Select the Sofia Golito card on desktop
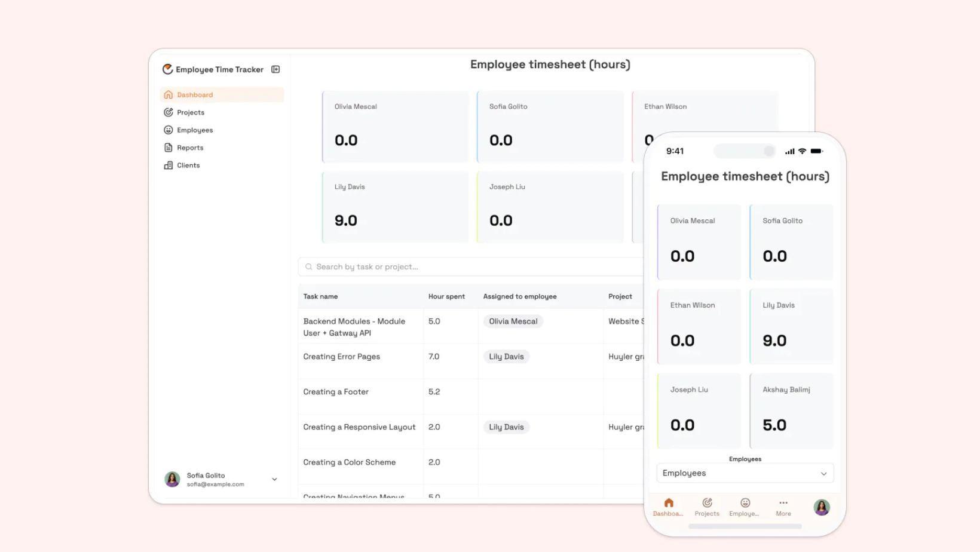The height and width of the screenshot is (552, 980). pos(550,127)
